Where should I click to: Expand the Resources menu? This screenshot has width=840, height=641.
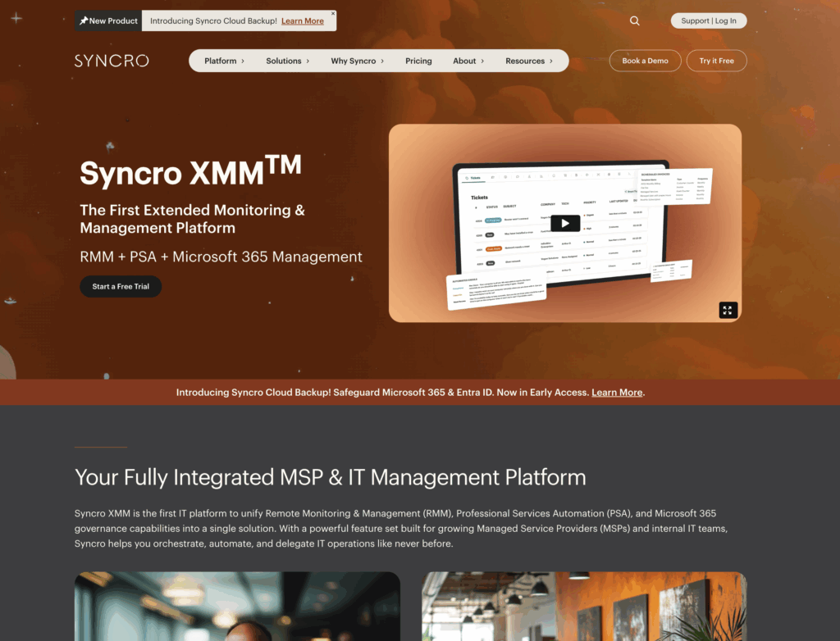[529, 61]
